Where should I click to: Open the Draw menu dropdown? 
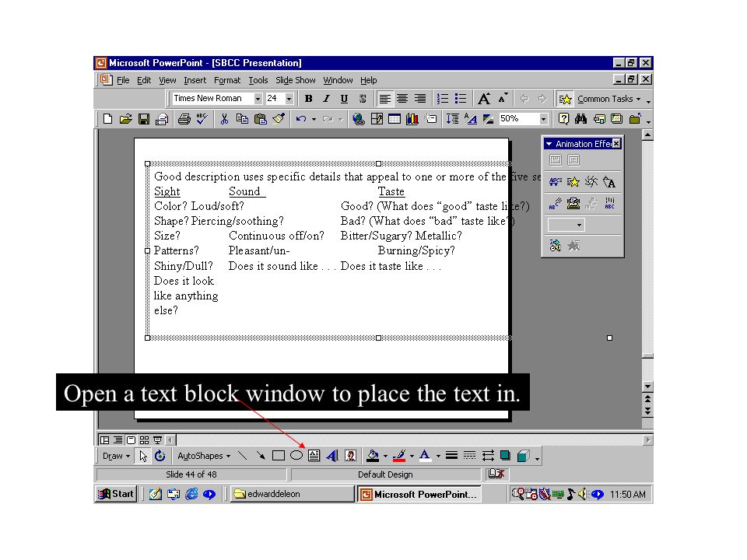tap(116, 456)
